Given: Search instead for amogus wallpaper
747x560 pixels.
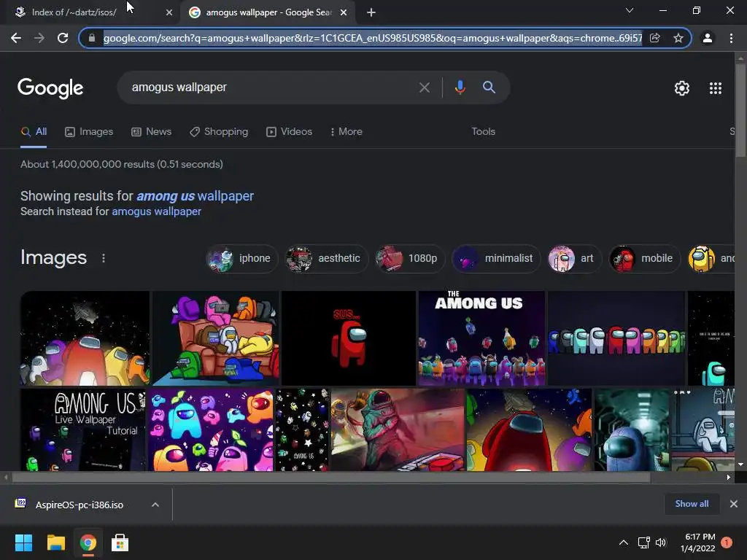Looking at the screenshot, I should click(156, 211).
